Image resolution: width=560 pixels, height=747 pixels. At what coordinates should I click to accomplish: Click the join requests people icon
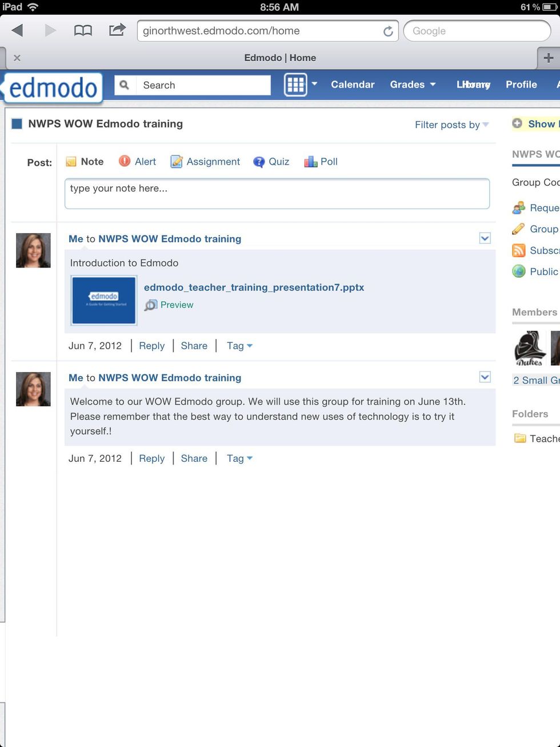point(518,207)
